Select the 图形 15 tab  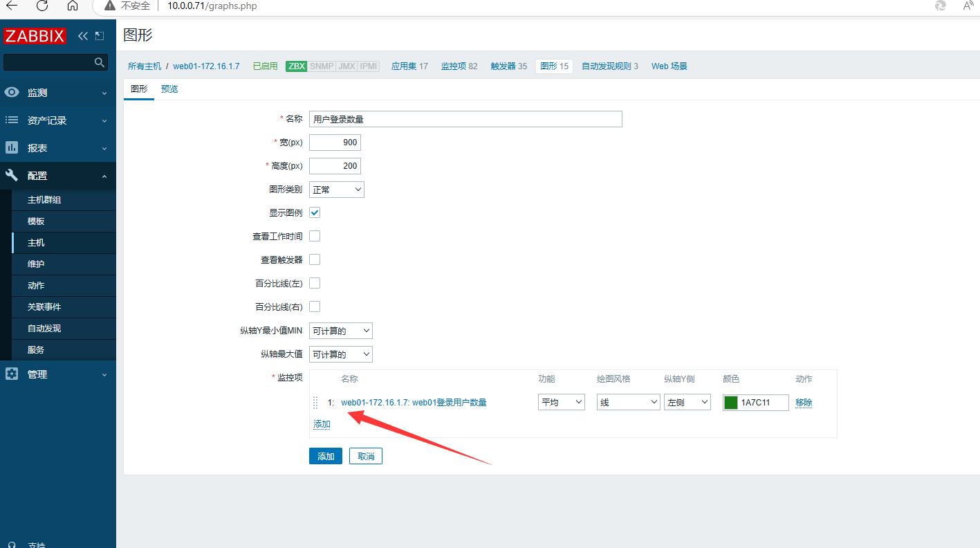coord(554,66)
